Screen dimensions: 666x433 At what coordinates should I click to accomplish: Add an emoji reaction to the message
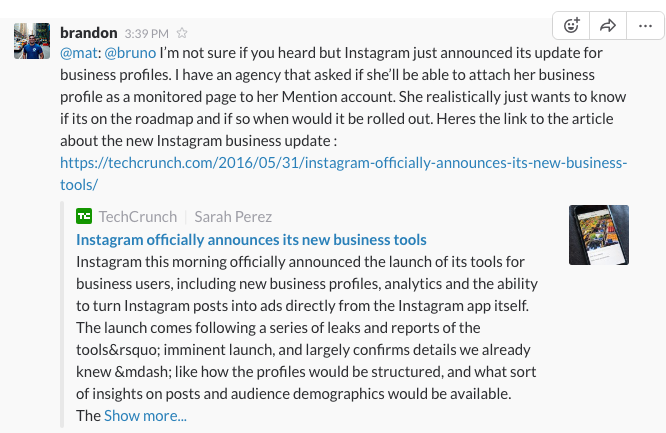571,26
